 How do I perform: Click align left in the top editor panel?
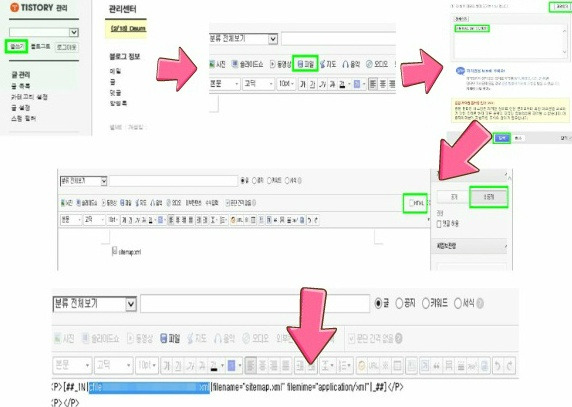pos(372,85)
